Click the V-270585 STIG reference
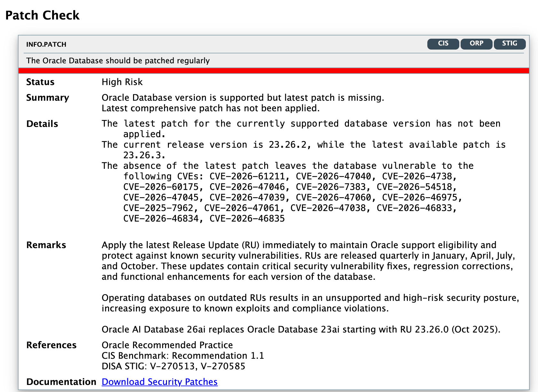The width and height of the screenshot is (538, 392). point(223,366)
